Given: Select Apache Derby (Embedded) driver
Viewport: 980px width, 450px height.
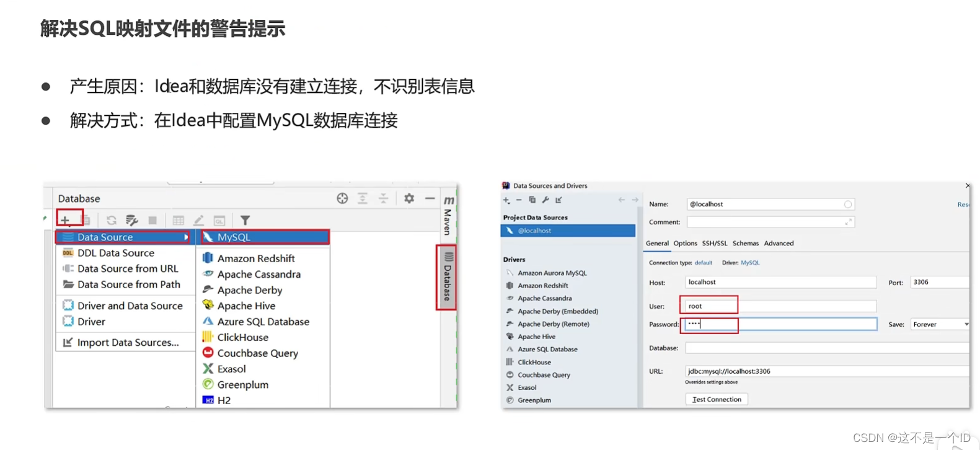Looking at the screenshot, I should pos(557,311).
